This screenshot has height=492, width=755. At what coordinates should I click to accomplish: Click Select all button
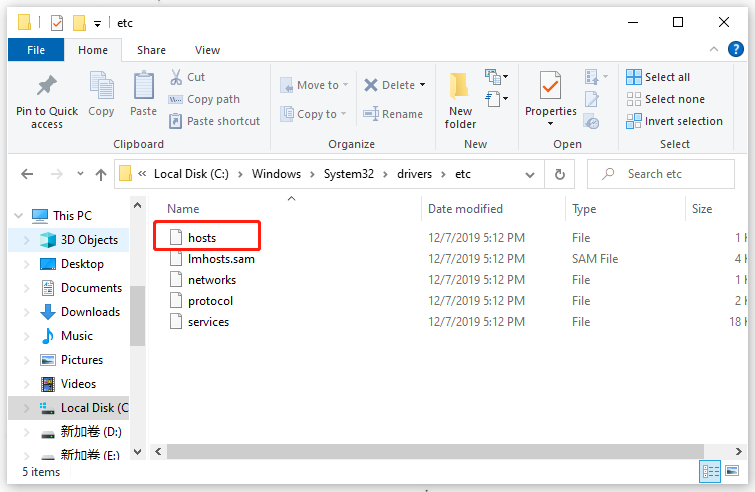(658, 77)
